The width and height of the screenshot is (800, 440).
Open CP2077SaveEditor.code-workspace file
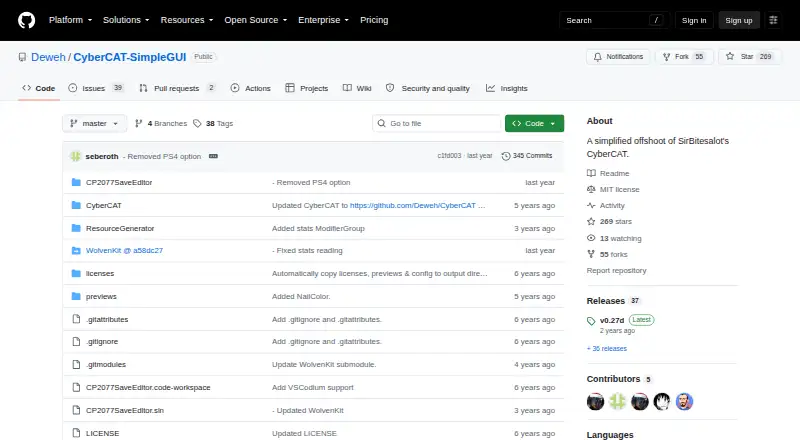tap(148, 387)
